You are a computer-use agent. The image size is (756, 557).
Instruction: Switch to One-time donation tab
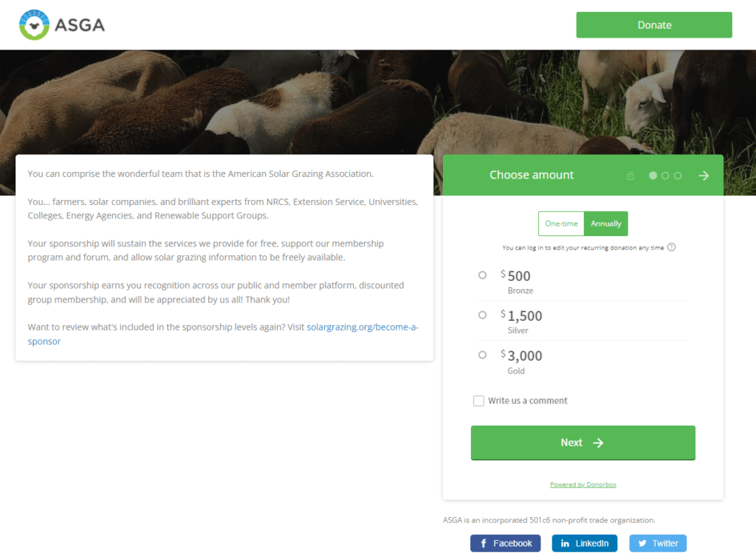point(561,224)
